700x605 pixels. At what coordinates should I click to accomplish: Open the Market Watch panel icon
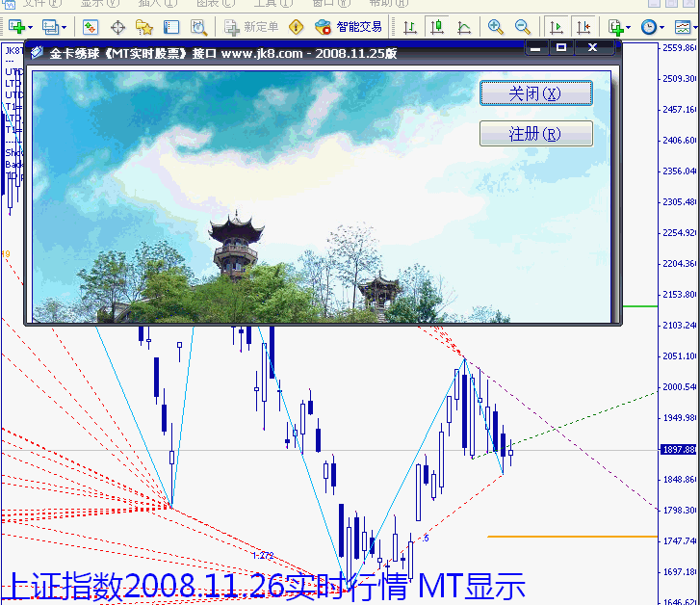(90, 27)
